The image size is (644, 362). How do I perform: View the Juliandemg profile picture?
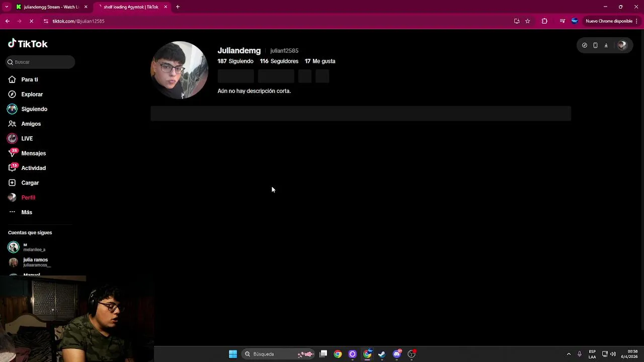tap(180, 70)
